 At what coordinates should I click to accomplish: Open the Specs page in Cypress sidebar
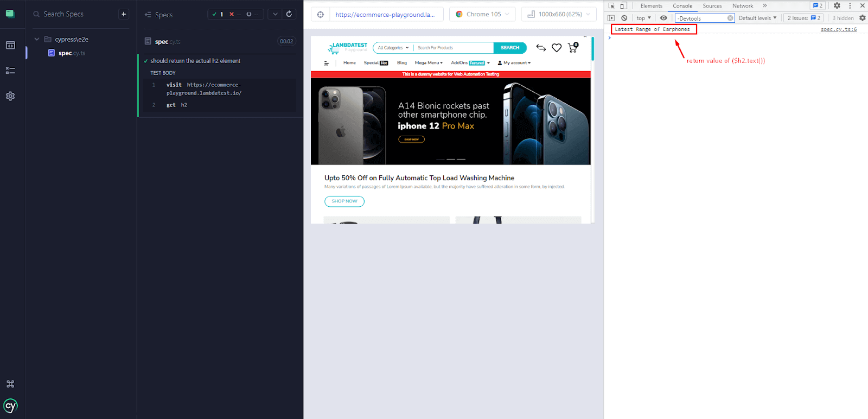[x=10, y=45]
